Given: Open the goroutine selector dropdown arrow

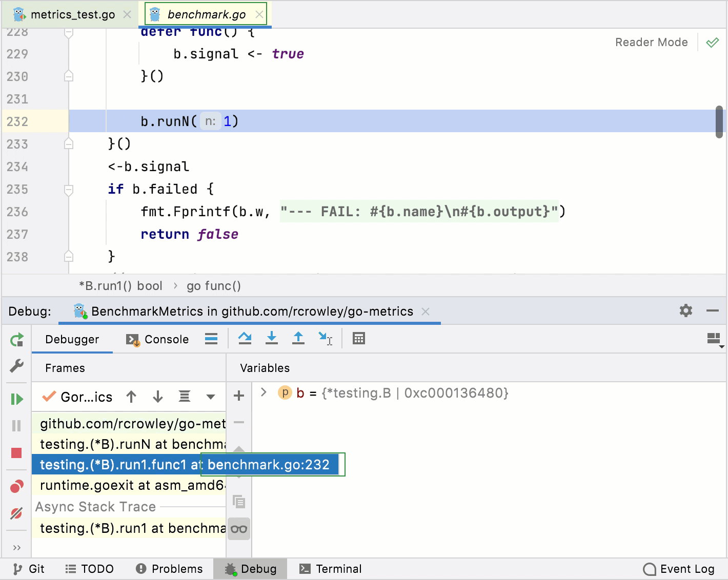Looking at the screenshot, I should pos(210,397).
